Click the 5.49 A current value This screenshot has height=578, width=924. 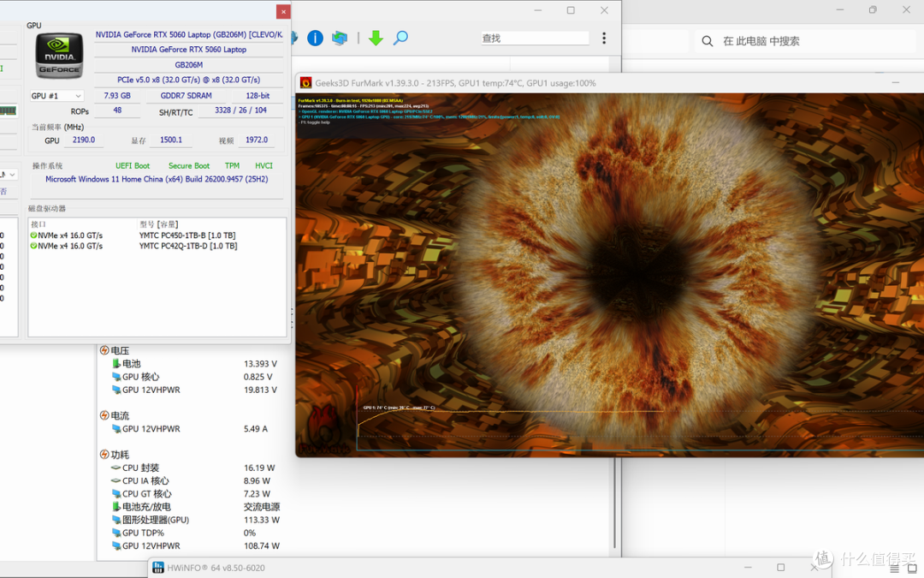click(x=255, y=429)
